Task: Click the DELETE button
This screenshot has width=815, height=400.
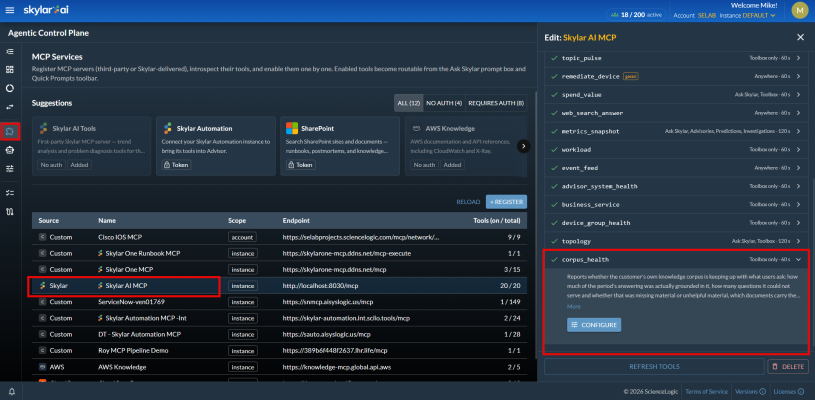Action: [788, 366]
